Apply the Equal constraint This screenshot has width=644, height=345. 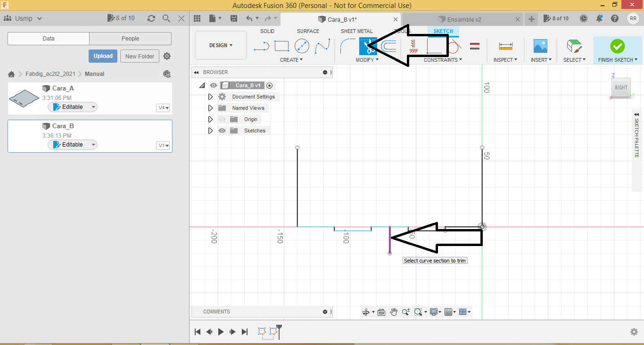tap(475, 46)
